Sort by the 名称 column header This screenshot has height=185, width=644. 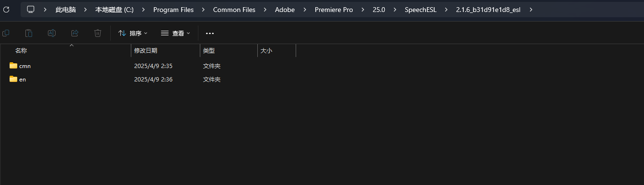[21, 50]
